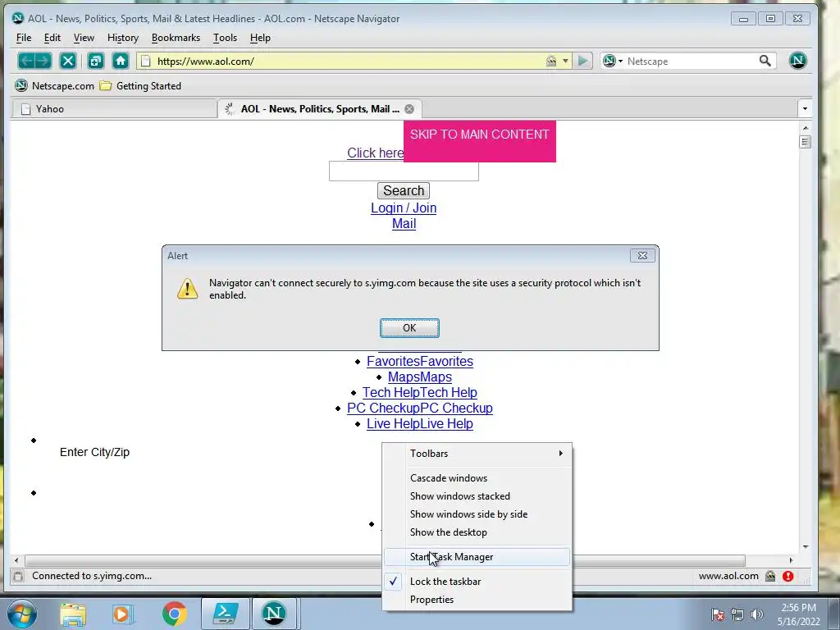This screenshot has height=630, width=840.
Task: Select Show windows stacked
Action: coord(477,496)
